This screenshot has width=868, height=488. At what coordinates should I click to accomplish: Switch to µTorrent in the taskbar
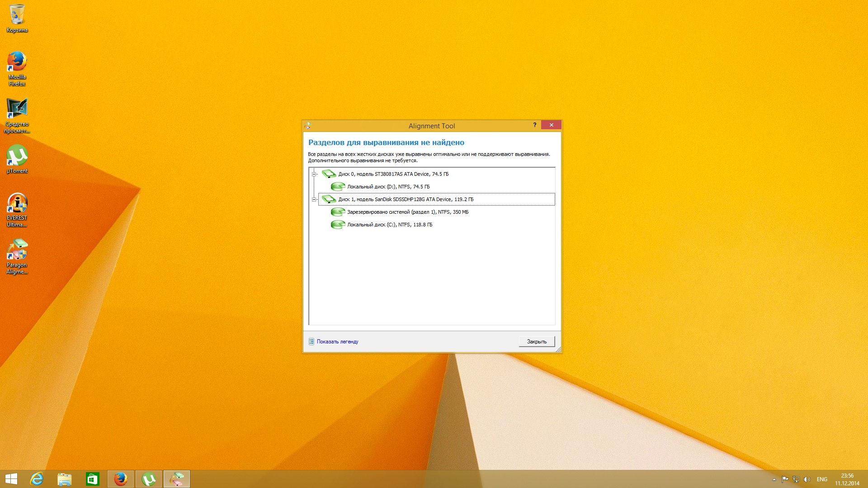pyautogui.click(x=149, y=479)
